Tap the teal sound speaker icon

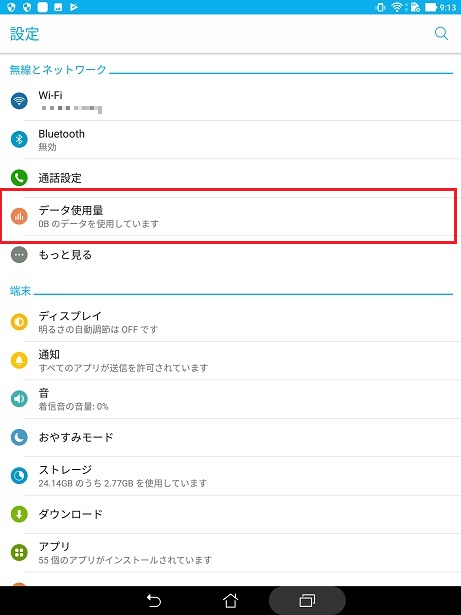click(x=19, y=398)
